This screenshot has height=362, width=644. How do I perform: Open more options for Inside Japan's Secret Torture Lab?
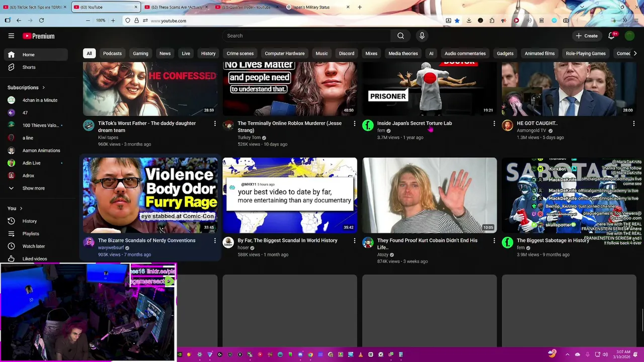tap(494, 124)
